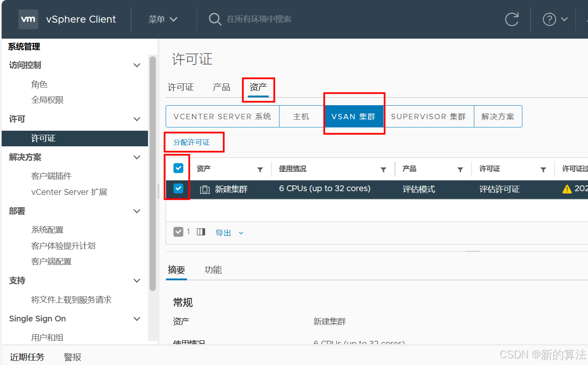The width and height of the screenshot is (588, 365).
Task: Click the 导出 link
Action: (224, 233)
